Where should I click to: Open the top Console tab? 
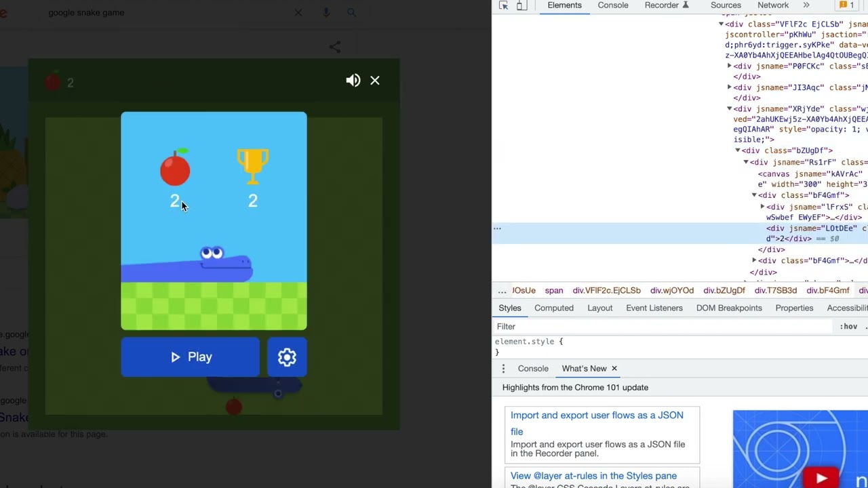tap(613, 5)
